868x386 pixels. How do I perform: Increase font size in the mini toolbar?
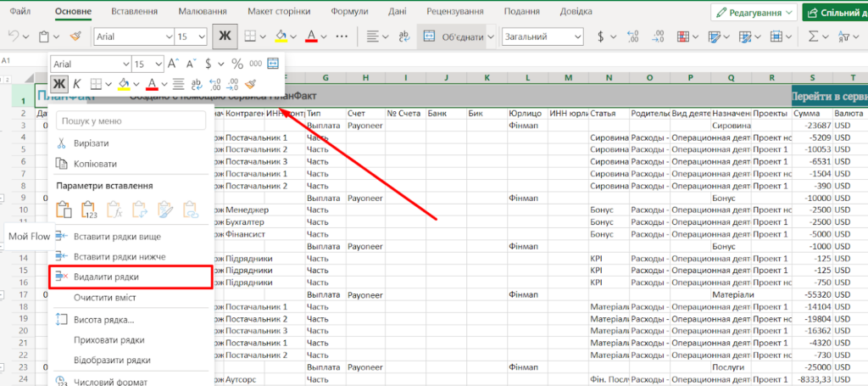point(173,64)
